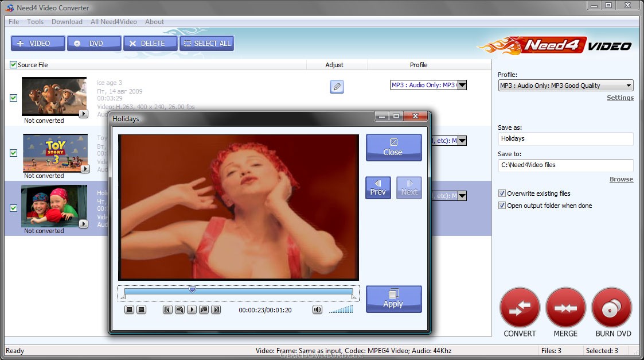Open the Download menu
This screenshot has width=644, height=360.
tap(67, 22)
